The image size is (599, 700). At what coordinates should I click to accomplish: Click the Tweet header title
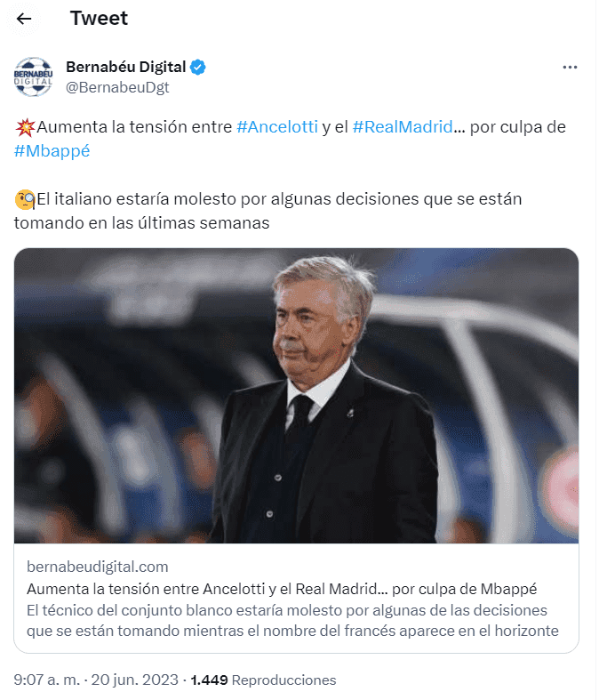pyautogui.click(x=99, y=19)
